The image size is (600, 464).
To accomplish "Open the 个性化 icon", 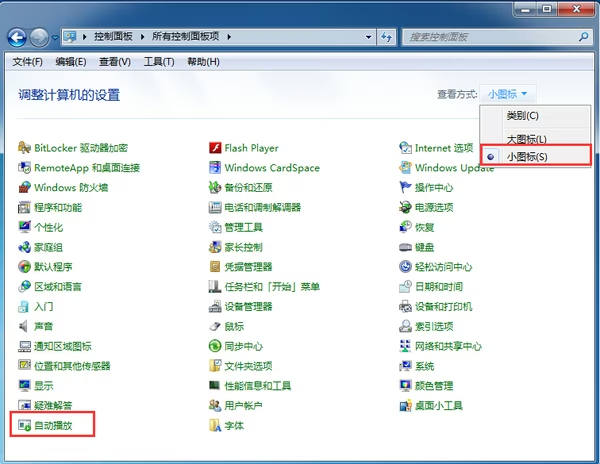I will coord(24,227).
